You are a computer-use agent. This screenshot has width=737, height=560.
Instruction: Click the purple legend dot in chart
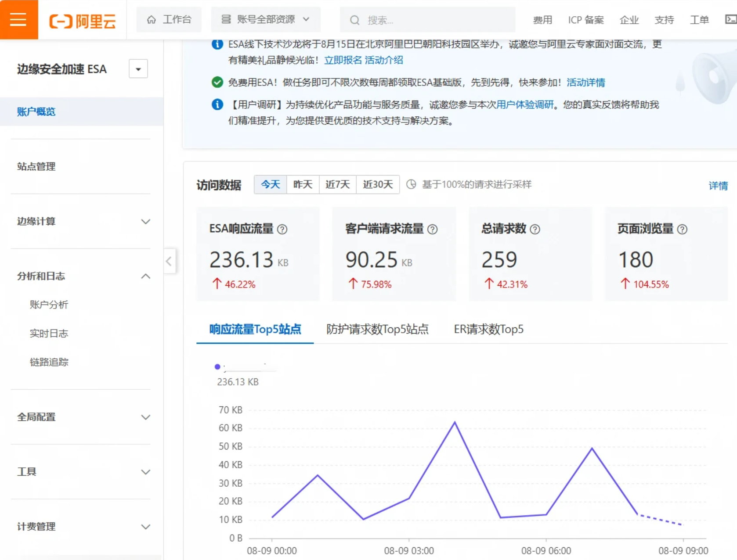coord(217,366)
